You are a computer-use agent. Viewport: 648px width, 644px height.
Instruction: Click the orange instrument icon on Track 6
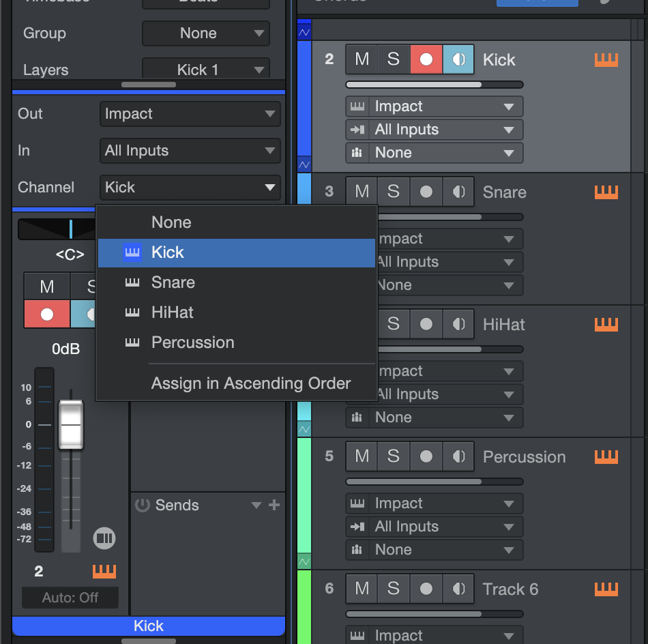click(x=606, y=589)
